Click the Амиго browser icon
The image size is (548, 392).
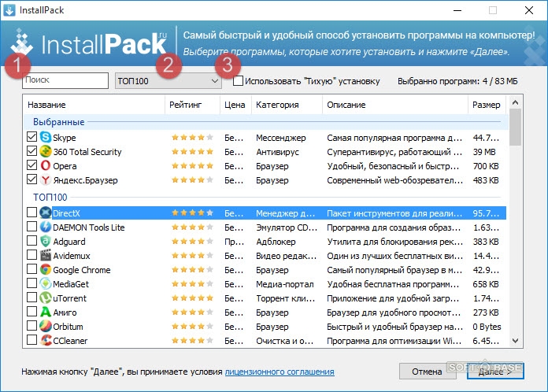46,312
